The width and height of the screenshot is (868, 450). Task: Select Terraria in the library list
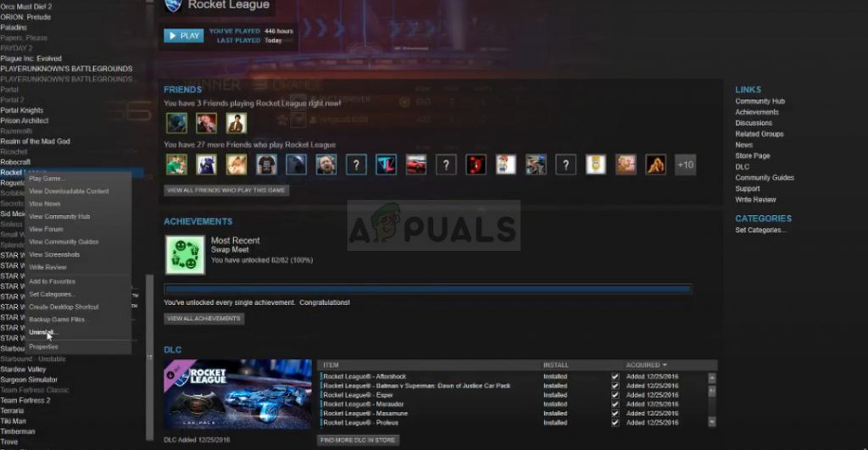[12, 411]
